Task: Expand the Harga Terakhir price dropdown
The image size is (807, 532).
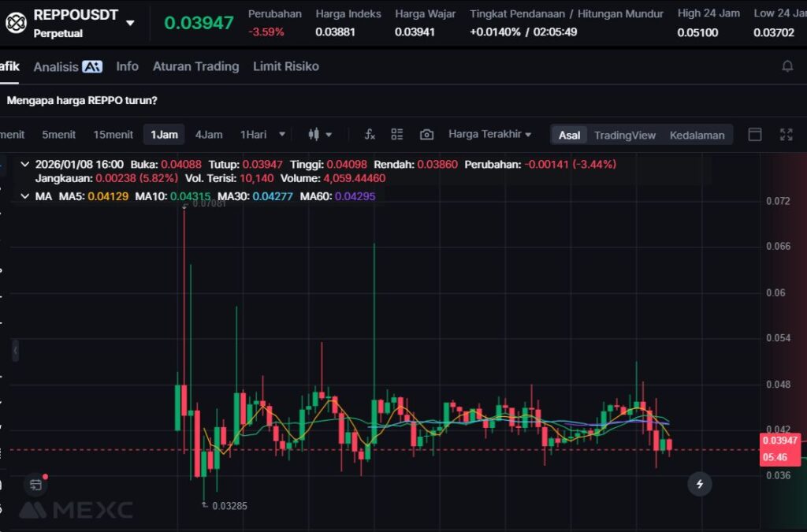Action: [489, 135]
